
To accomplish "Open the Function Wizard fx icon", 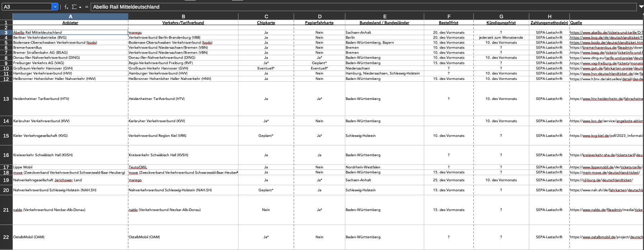I will [x=66, y=7].
